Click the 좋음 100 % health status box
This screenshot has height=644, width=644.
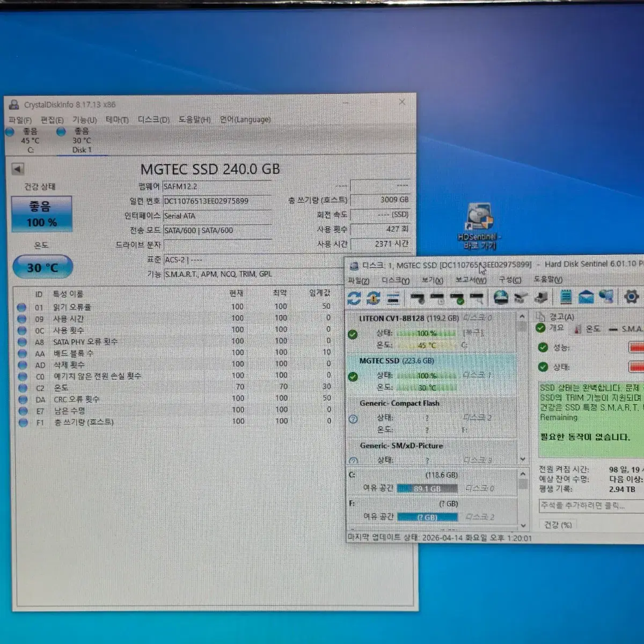[x=42, y=214]
